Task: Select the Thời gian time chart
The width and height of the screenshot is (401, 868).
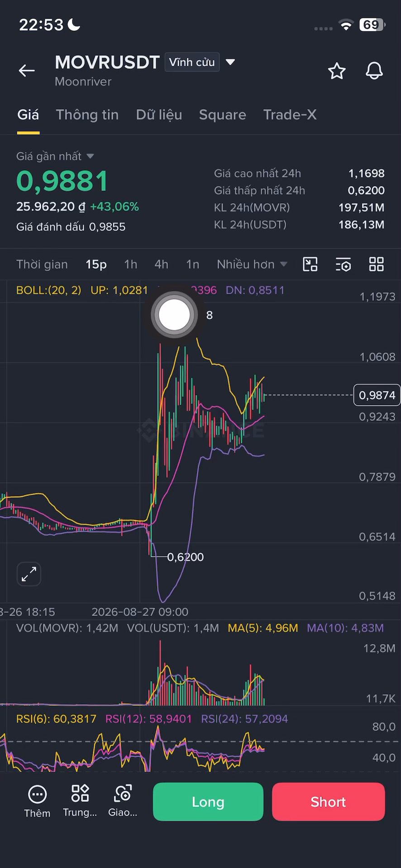Action: pyautogui.click(x=42, y=264)
